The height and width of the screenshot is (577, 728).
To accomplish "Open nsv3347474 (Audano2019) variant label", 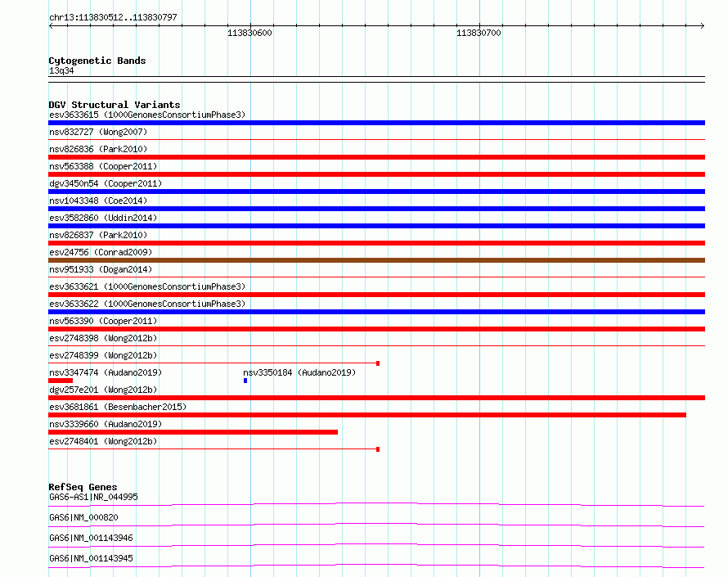I will [x=106, y=372].
